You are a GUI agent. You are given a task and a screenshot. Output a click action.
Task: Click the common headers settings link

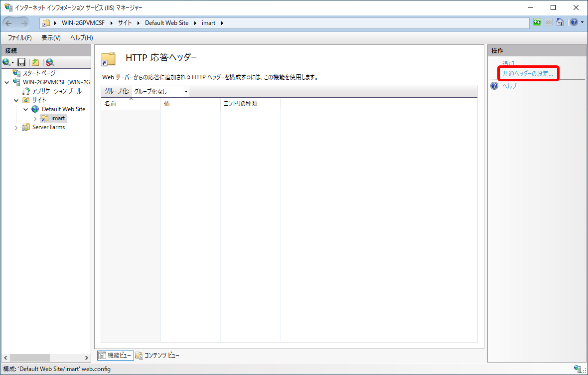[x=528, y=73]
